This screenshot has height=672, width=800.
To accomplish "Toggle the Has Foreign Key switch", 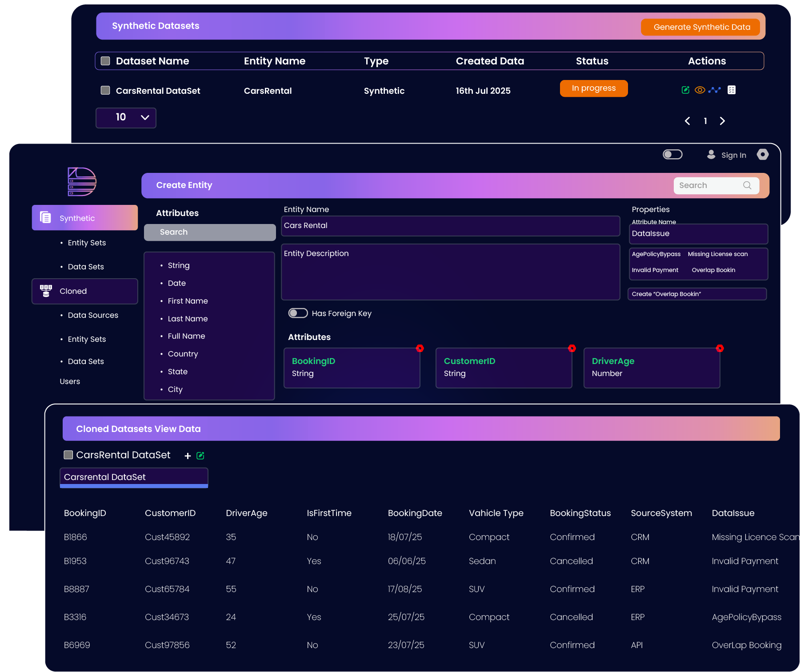I will point(298,313).
